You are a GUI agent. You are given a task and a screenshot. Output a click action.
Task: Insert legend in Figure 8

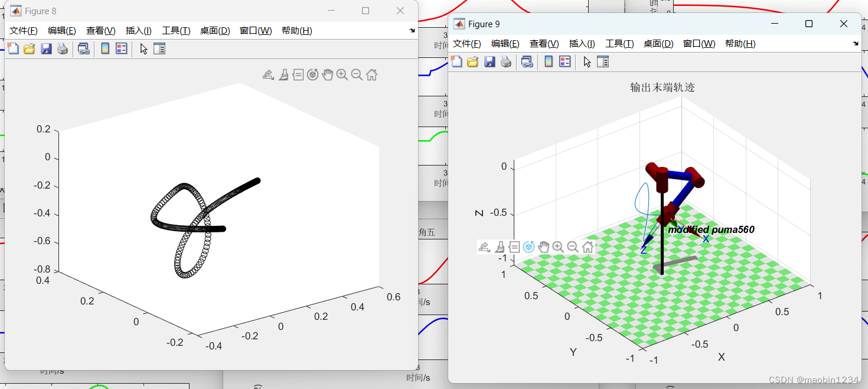point(122,49)
